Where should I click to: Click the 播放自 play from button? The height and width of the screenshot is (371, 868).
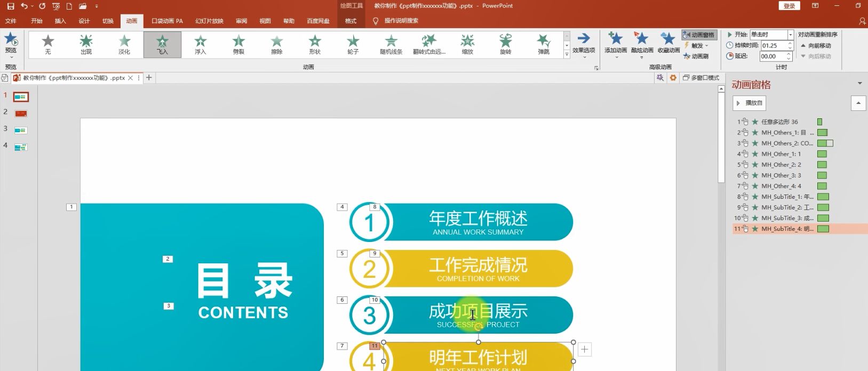749,103
